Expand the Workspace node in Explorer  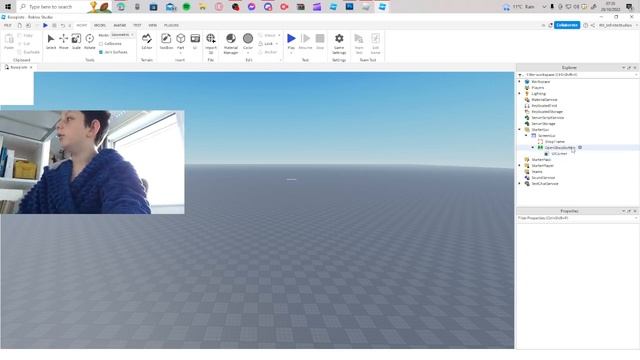coord(520,82)
